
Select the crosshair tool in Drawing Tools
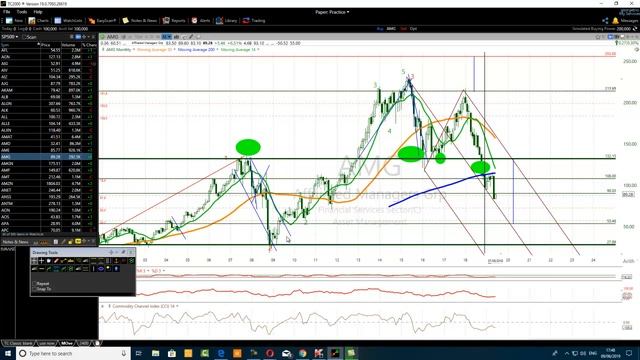tap(41, 260)
